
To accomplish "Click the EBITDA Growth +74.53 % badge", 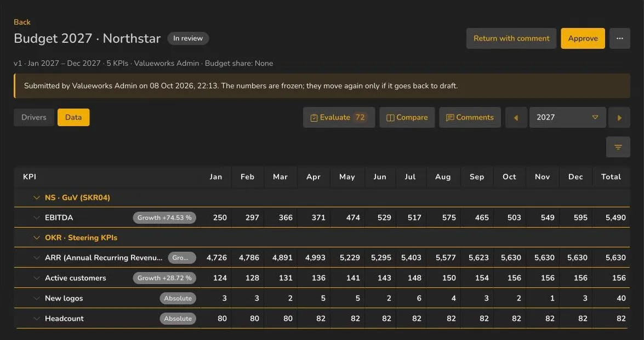I will (x=164, y=218).
